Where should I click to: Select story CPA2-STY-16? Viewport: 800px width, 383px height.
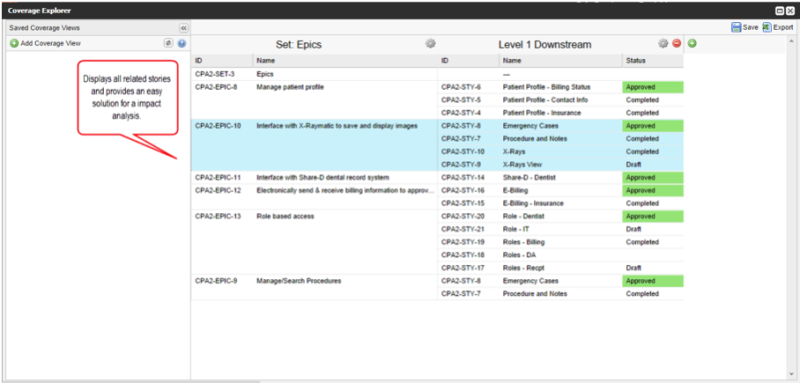(x=463, y=190)
